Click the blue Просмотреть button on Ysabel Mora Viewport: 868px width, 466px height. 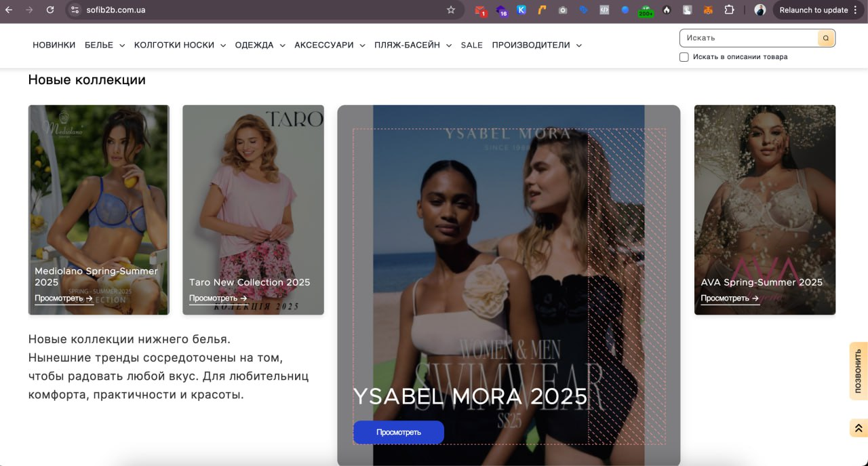coord(398,432)
